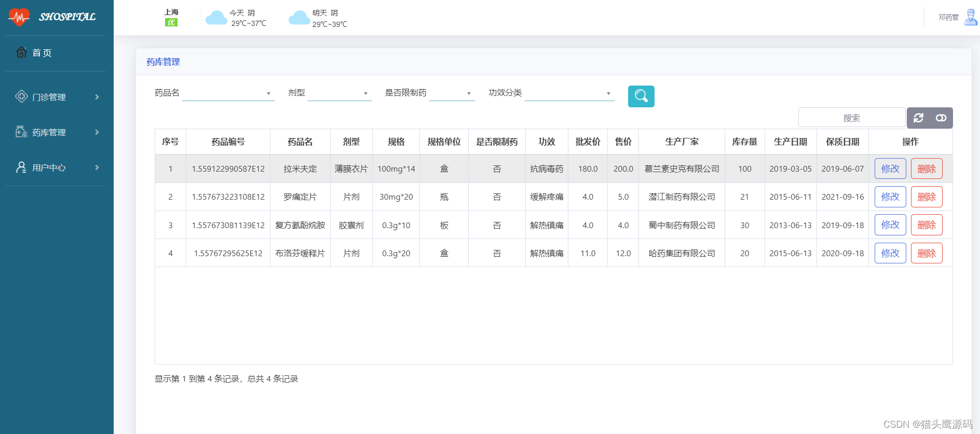980x434 pixels.
Task: Click the 保质日期 column header
Action: click(x=842, y=142)
